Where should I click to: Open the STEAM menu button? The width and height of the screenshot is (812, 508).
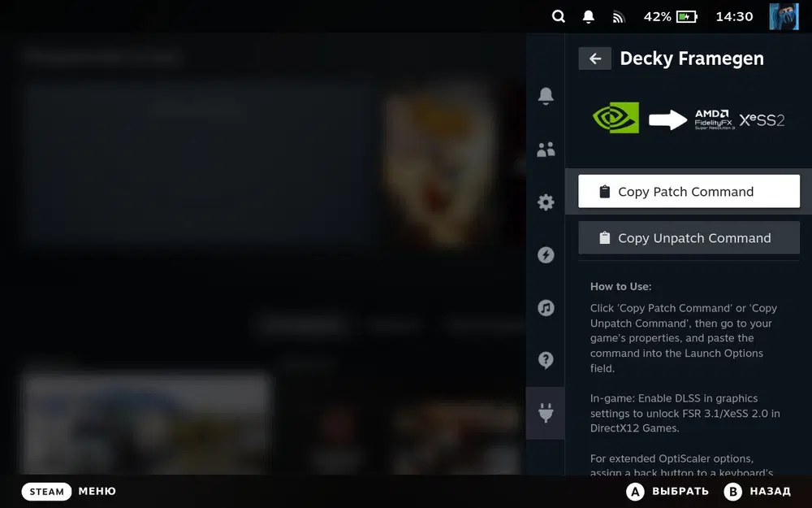(x=46, y=492)
